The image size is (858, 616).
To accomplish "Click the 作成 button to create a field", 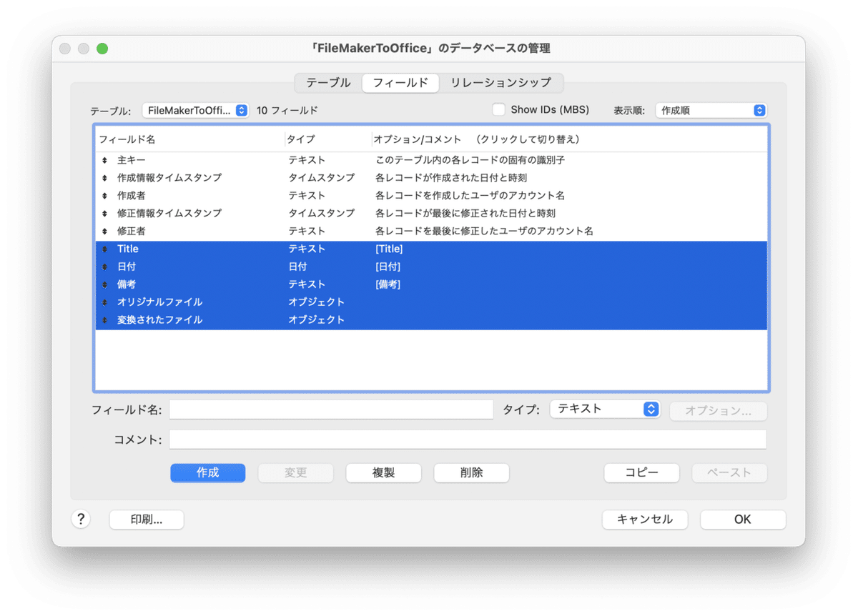I will (x=207, y=472).
